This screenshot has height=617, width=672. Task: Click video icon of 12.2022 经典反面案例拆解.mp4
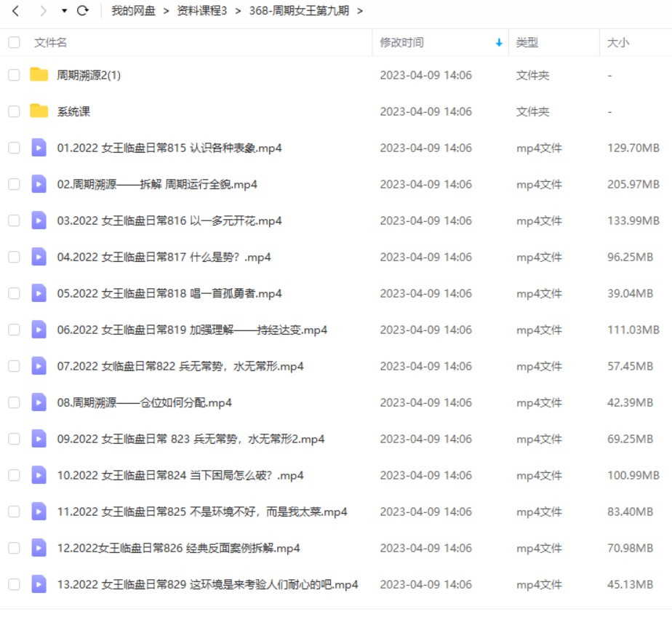pyautogui.click(x=39, y=548)
